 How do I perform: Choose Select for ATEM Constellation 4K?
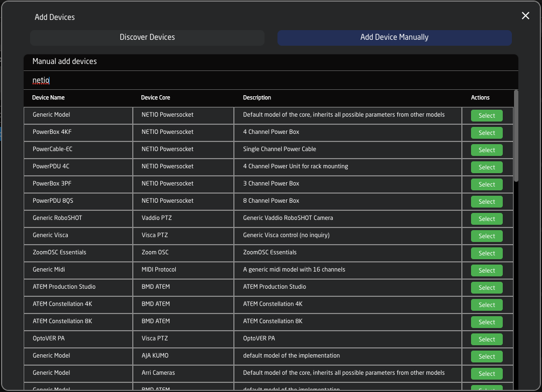click(x=487, y=305)
